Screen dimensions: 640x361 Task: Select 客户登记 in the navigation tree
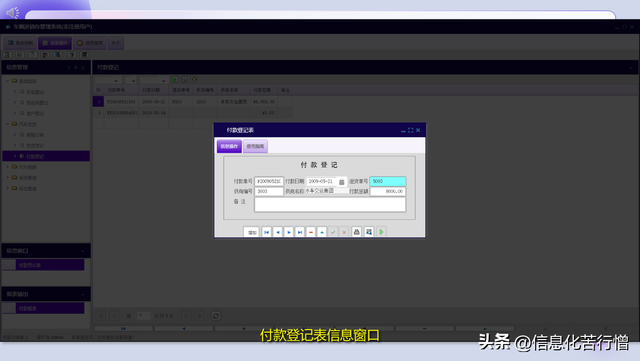click(x=35, y=113)
